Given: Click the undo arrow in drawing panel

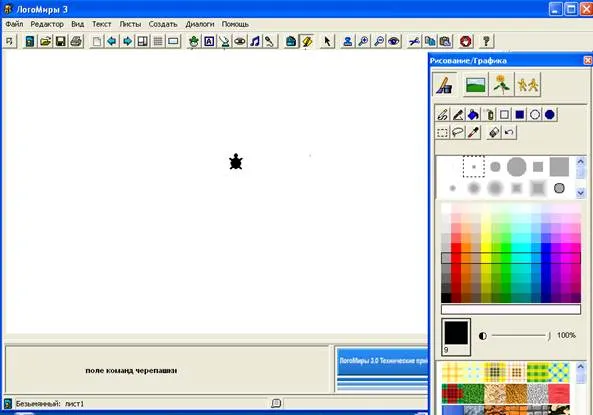Looking at the screenshot, I should pyautogui.click(x=509, y=132).
